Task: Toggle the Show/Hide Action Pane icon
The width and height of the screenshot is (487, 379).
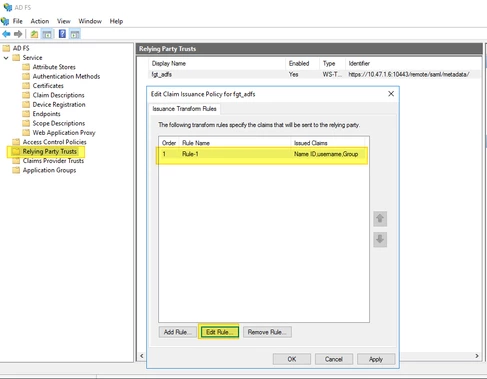Action: (x=75, y=34)
